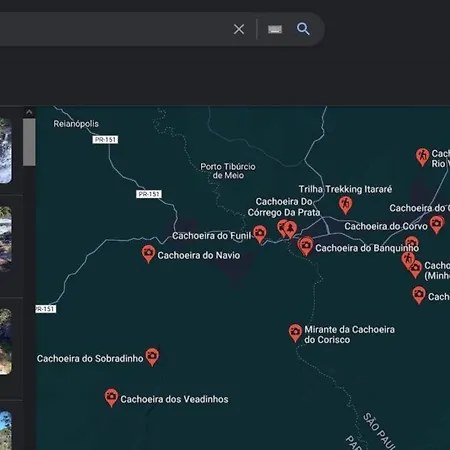450x450 pixels.
Task: Click the blue search magnifier icon
Action: [x=303, y=29]
